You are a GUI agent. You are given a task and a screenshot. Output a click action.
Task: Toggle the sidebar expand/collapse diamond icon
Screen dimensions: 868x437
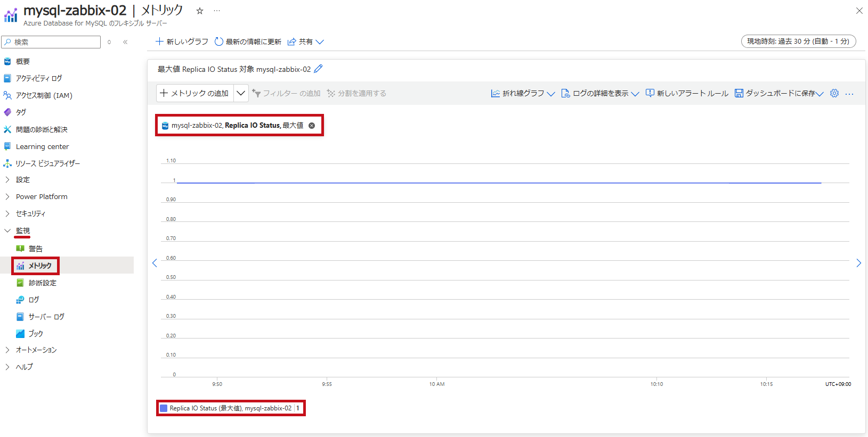click(109, 42)
